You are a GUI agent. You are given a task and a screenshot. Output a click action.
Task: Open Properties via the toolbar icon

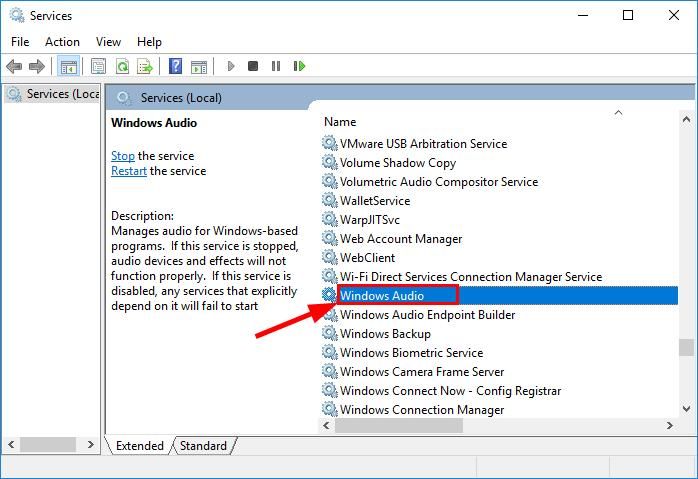(x=98, y=67)
